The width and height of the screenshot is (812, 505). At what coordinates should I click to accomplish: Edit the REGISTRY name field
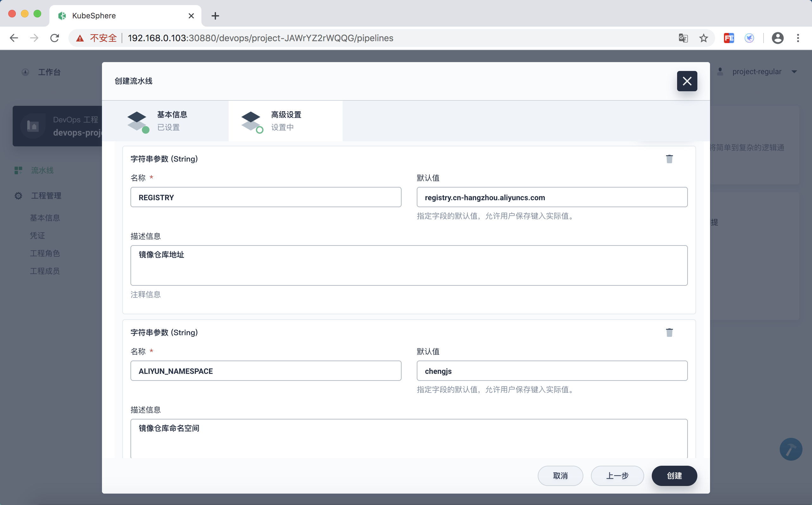tap(266, 197)
